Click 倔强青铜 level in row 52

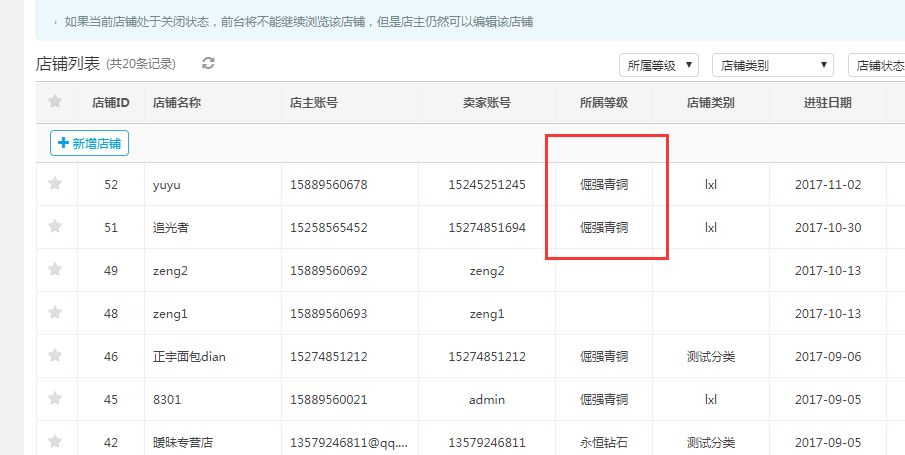(x=604, y=185)
